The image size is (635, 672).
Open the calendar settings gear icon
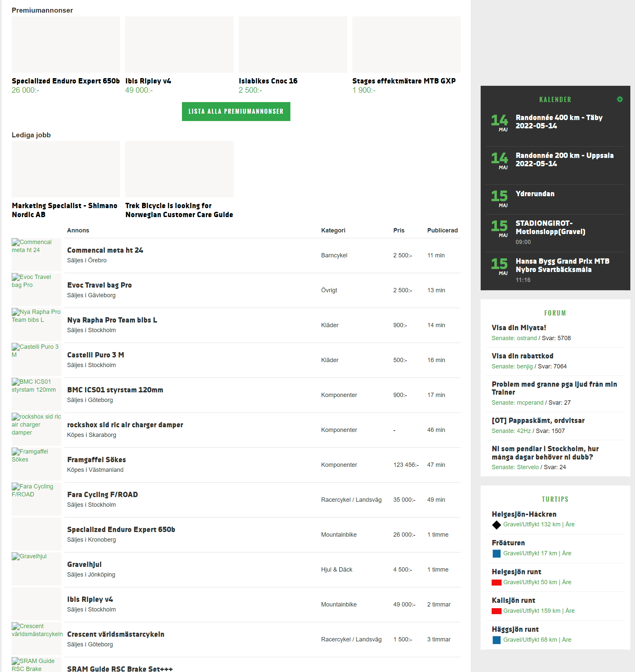coord(619,99)
